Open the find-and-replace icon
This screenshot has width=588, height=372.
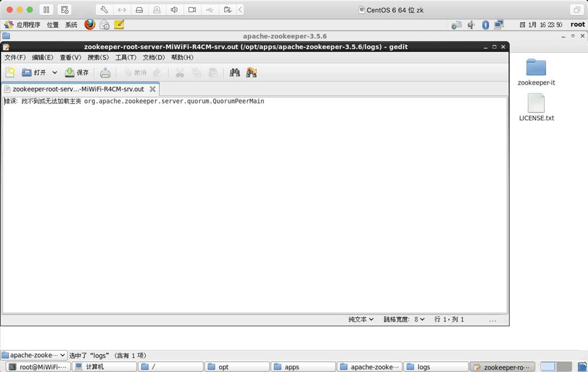251,72
